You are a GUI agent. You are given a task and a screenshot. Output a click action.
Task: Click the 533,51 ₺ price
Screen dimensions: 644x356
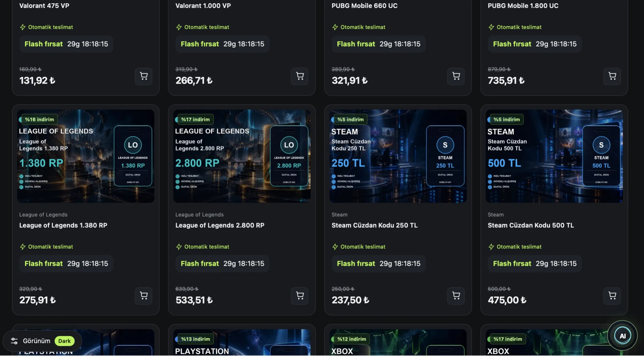(x=194, y=300)
